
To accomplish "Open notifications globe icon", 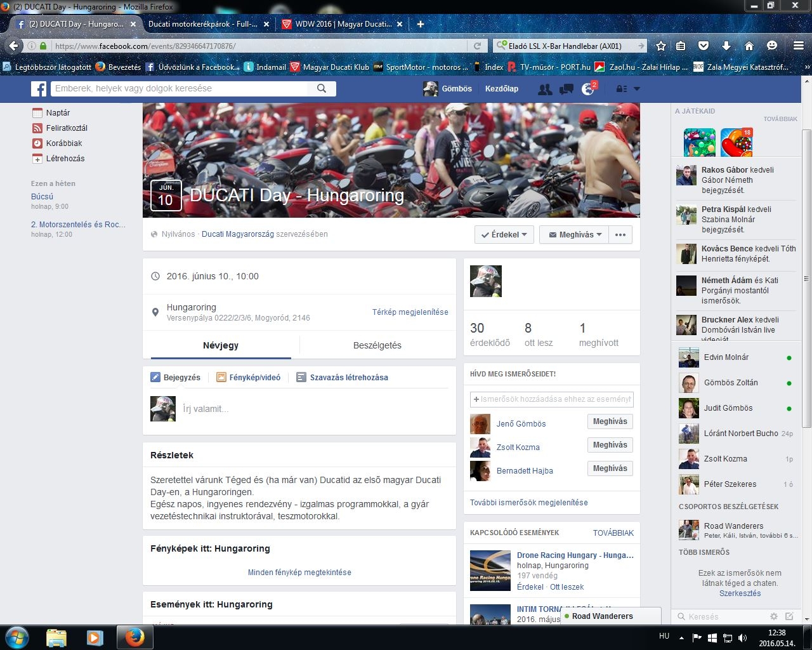I will point(588,90).
